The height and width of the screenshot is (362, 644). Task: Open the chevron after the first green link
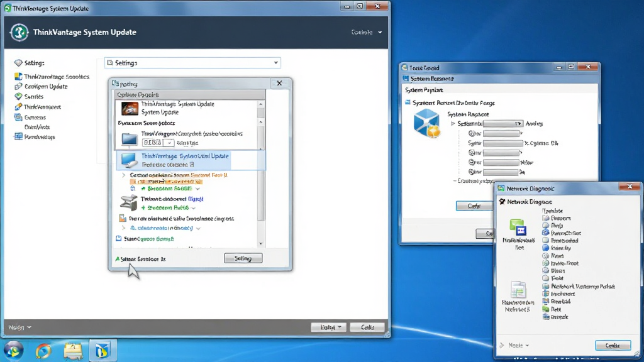point(197,189)
